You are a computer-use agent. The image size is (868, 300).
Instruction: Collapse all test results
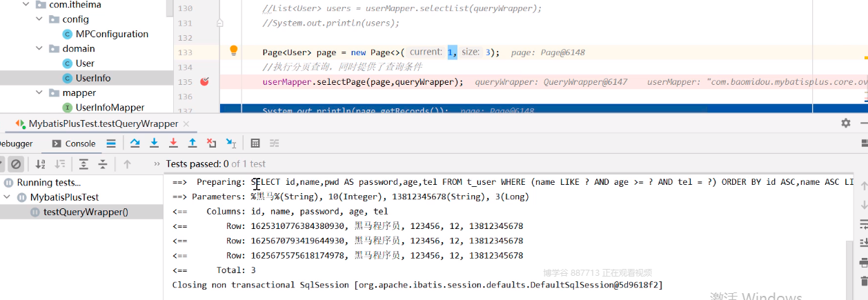click(x=103, y=164)
